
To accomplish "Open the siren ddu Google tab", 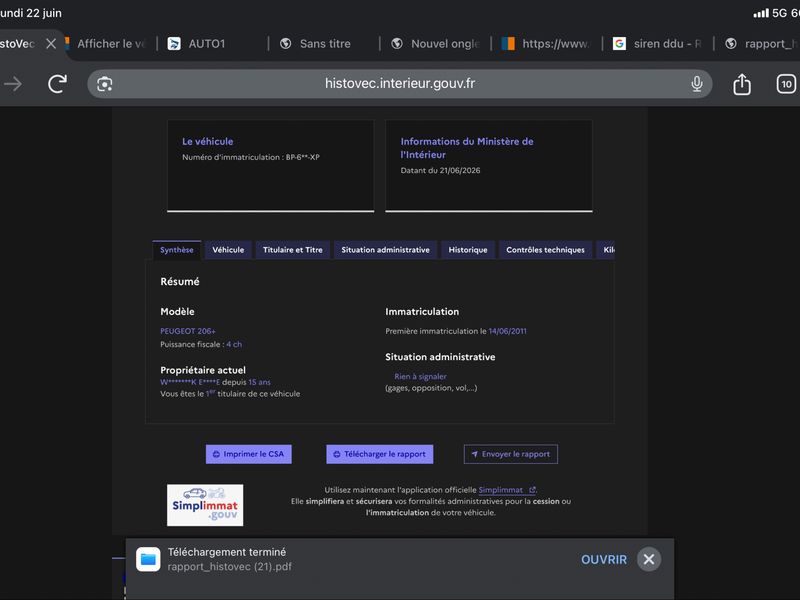I will coord(658,44).
